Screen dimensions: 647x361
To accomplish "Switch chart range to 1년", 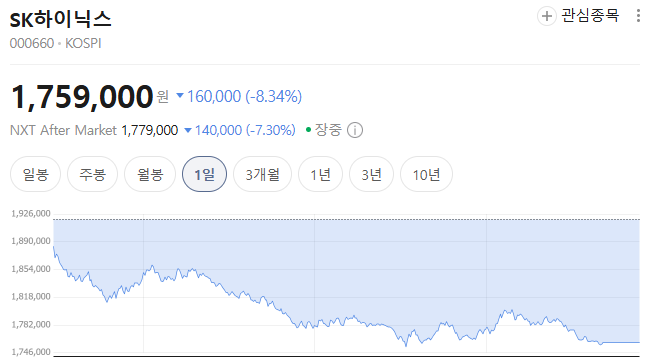I will pos(320,174).
